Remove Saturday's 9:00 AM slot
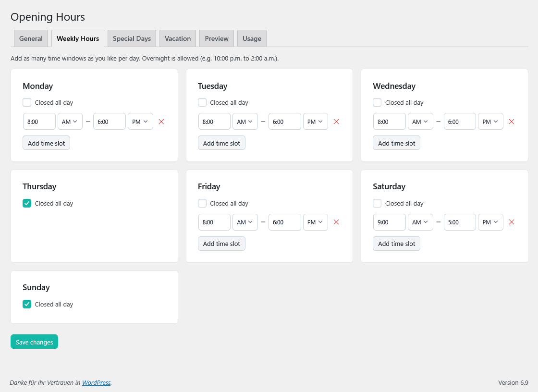Image resolution: width=538 pixels, height=392 pixels. 512,222
